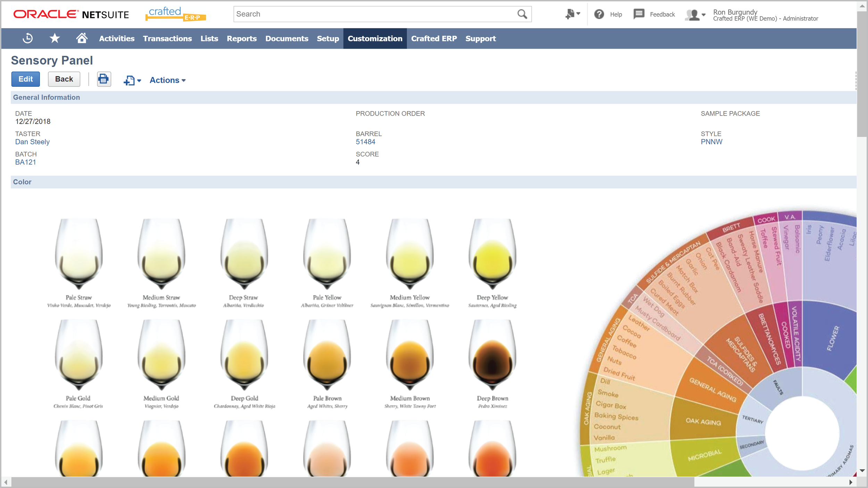868x488 pixels.
Task: Open the Customization menu
Action: pos(375,39)
